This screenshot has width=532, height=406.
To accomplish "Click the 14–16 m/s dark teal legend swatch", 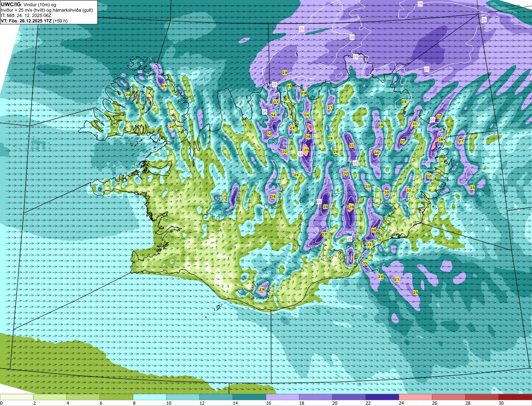I will tap(249, 397).
